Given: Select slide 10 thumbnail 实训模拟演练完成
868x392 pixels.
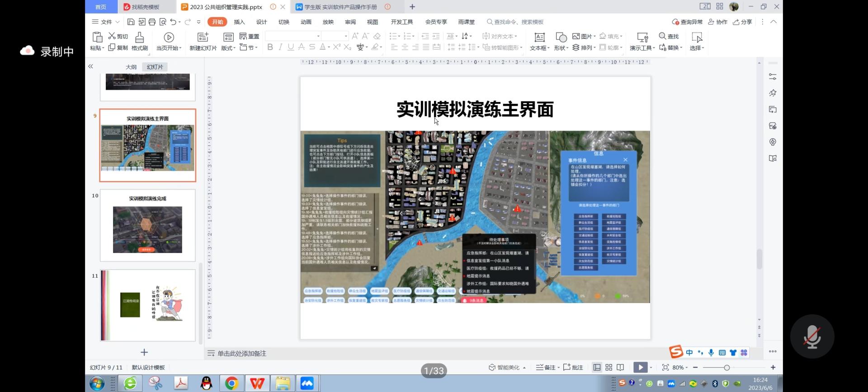Looking at the screenshot, I should 148,225.
